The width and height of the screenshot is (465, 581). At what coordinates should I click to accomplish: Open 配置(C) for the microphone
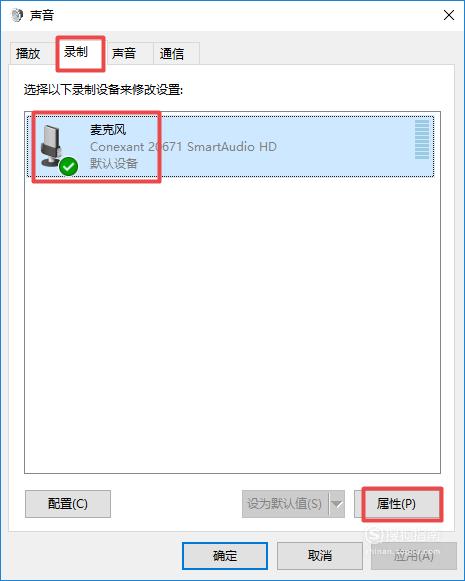[68, 504]
